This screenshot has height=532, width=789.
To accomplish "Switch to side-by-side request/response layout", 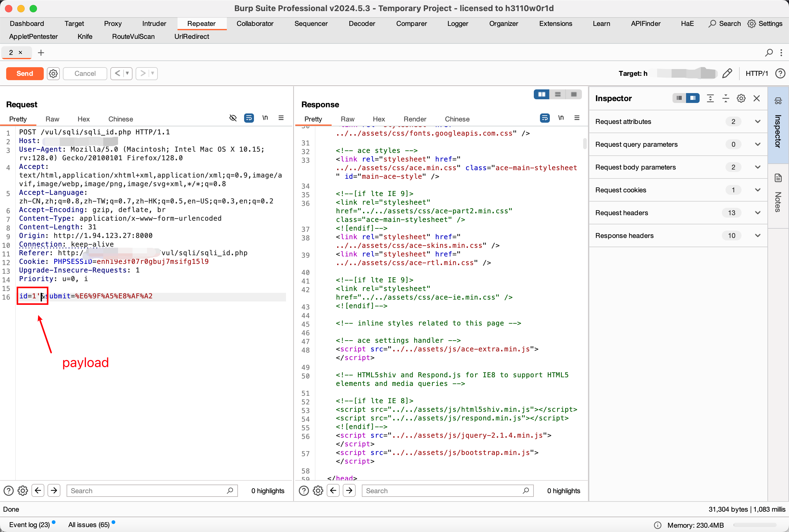I will click(x=542, y=94).
